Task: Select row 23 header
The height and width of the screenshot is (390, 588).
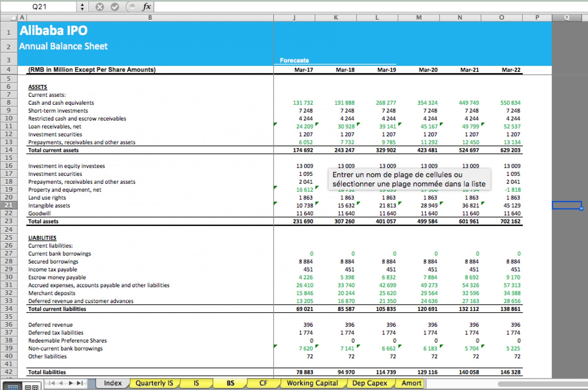Action: coord(9,221)
